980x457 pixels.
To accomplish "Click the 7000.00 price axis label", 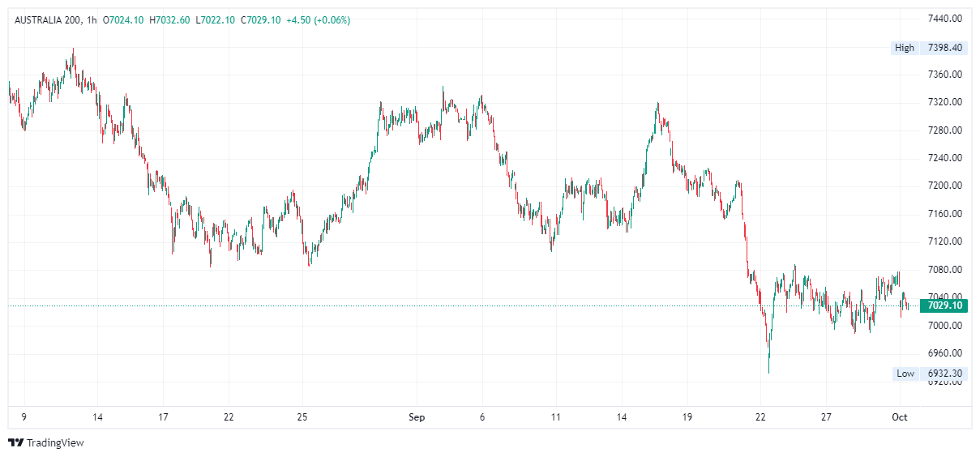I will coord(944,326).
